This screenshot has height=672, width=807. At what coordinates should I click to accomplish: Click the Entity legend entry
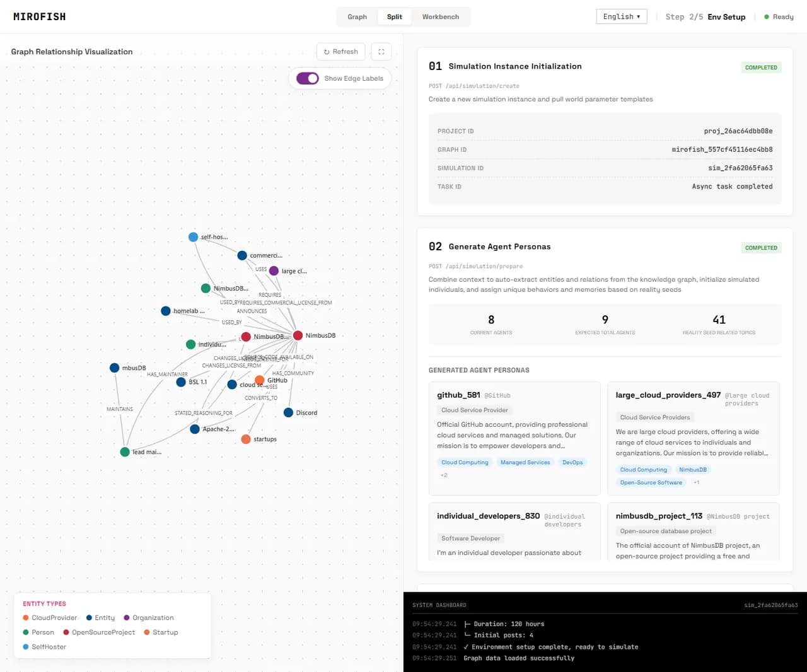click(x=101, y=618)
